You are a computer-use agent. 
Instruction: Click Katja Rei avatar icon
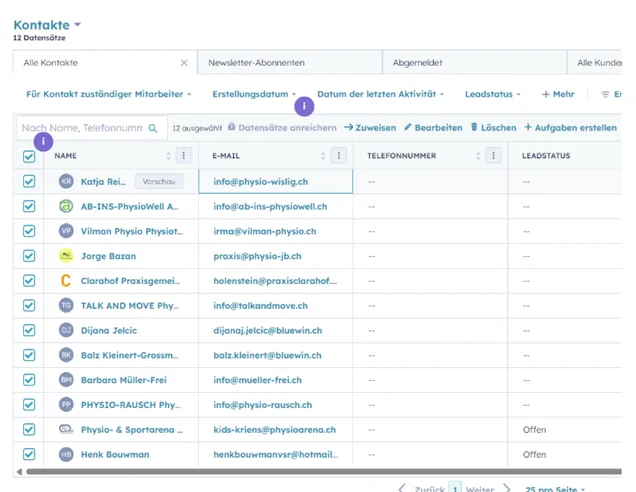tap(66, 181)
